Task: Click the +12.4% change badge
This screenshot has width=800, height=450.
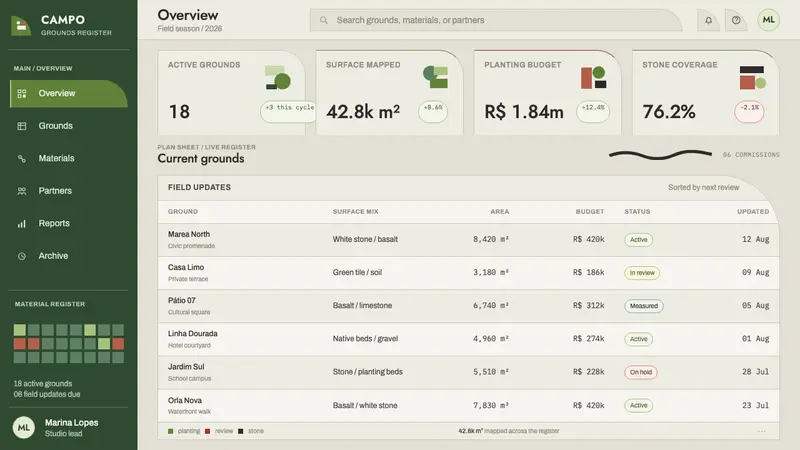Action: click(x=593, y=111)
